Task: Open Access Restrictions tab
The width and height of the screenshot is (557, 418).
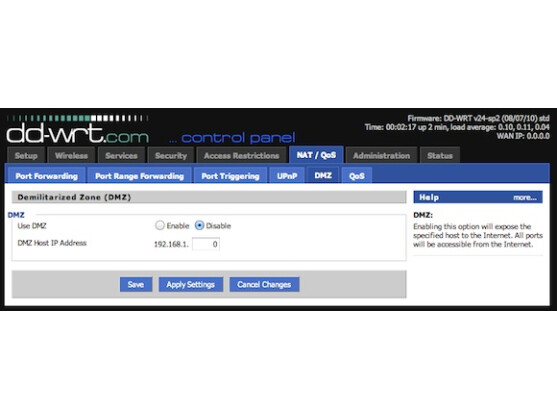Action: [x=242, y=156]
